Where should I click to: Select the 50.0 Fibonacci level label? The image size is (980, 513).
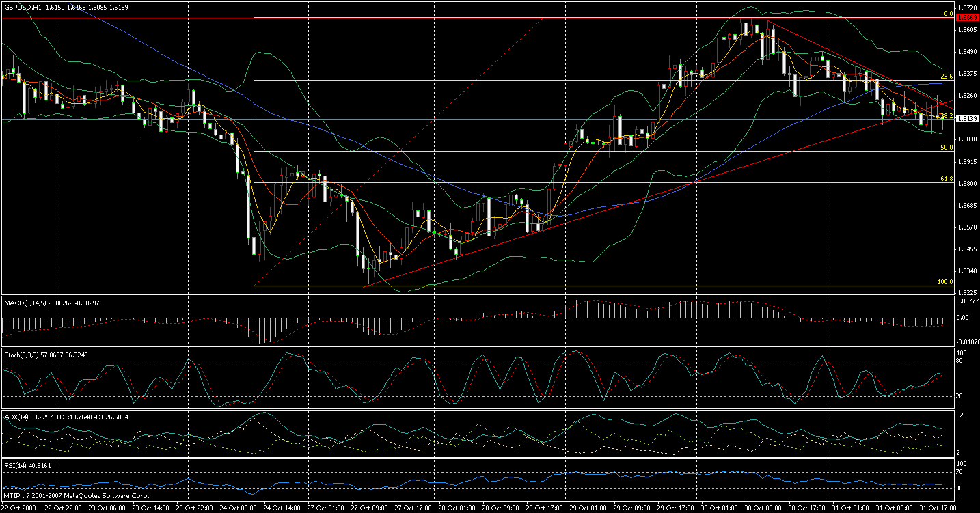[945, 148]
